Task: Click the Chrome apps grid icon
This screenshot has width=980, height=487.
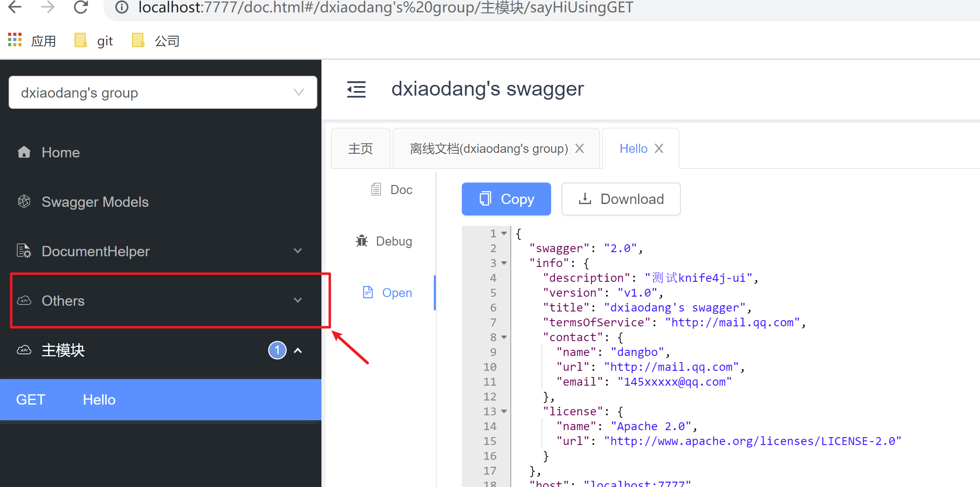Action: 15,40
